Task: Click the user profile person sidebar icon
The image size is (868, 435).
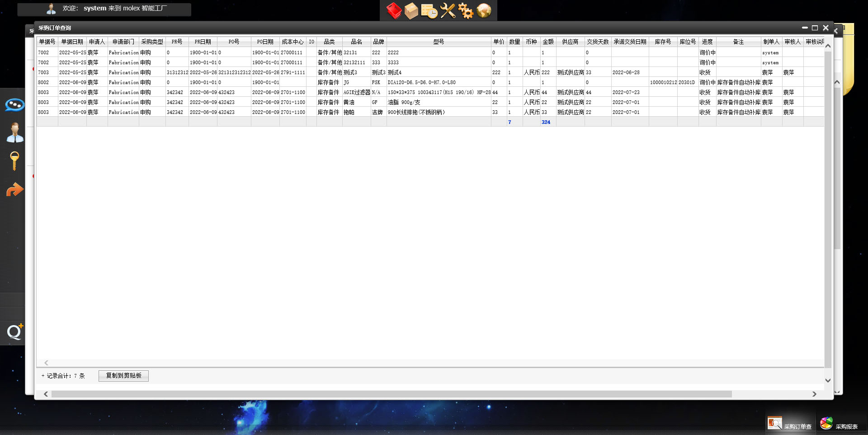Action: tap(14, 133)
